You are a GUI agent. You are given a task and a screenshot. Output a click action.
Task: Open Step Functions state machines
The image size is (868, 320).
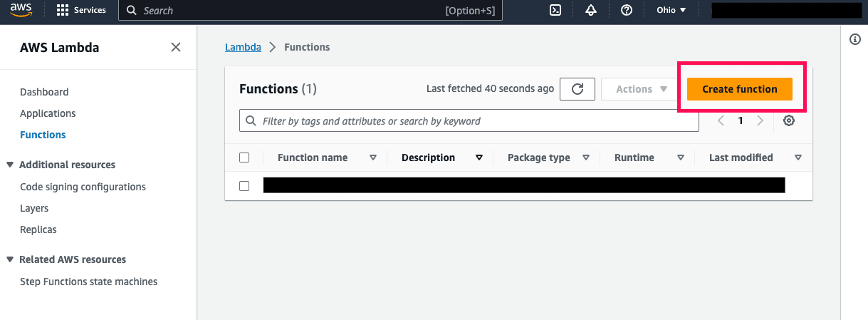89,282
